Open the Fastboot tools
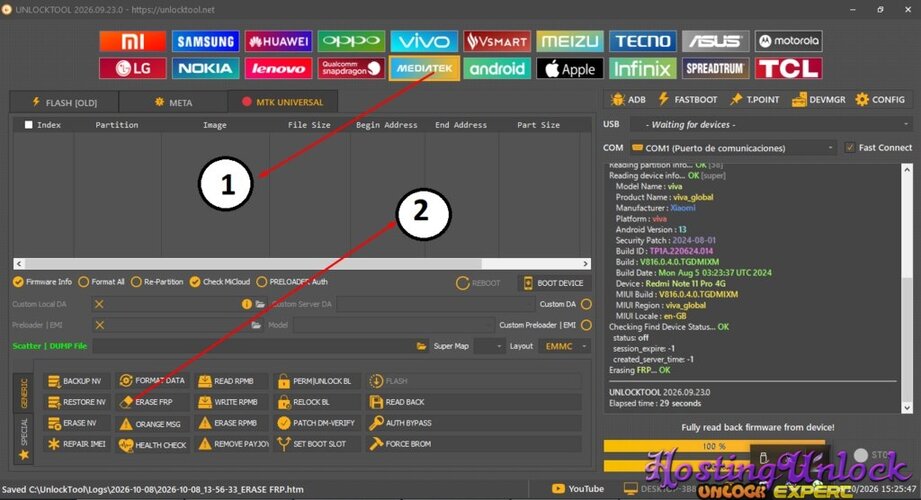 pyautogui.click(x=687, y=99)
